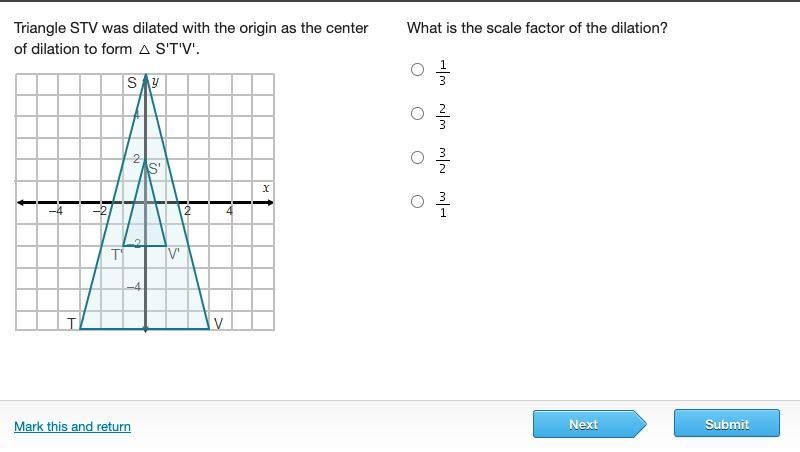Click the -4 tick label on the x-axis
The image size is (800, 452).
click(x=56, y=211)
